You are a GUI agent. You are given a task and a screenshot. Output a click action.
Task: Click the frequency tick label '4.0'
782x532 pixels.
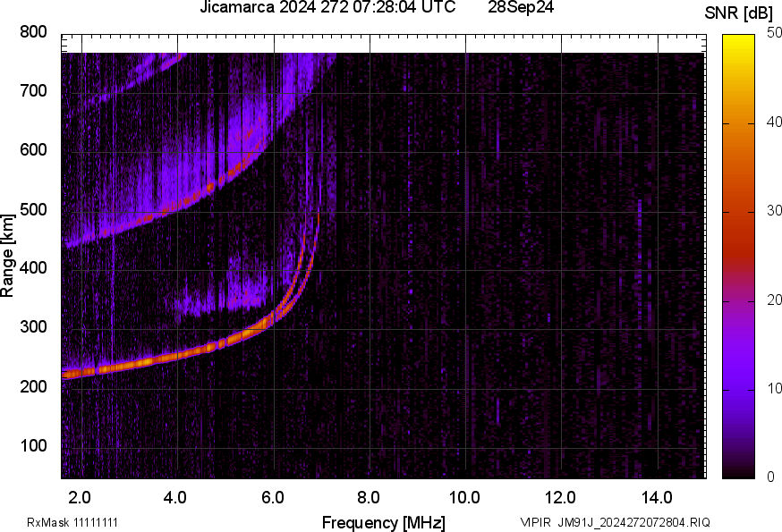pyautogui.click(x=176, y=497)
